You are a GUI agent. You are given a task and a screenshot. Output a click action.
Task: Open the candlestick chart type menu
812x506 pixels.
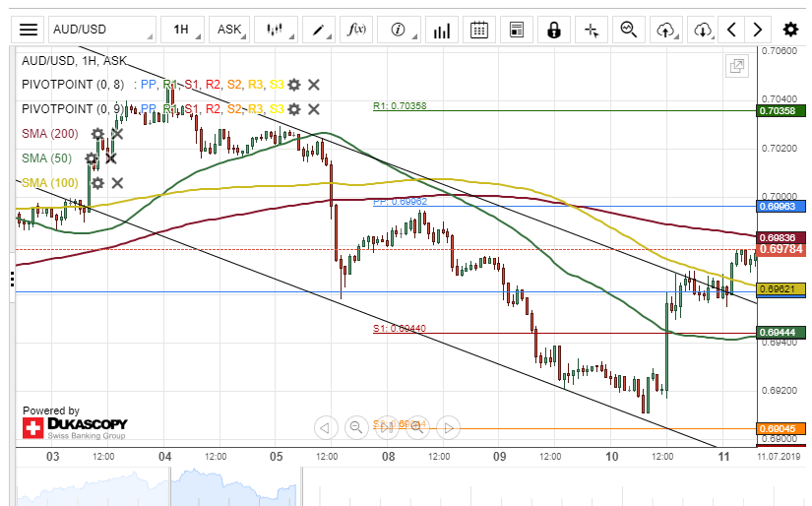277,30
